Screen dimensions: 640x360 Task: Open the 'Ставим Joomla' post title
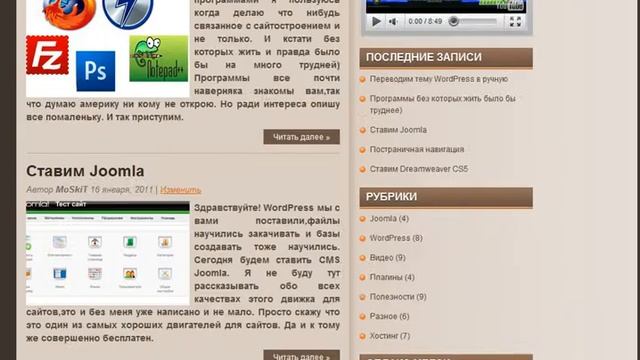coord(85,171)
